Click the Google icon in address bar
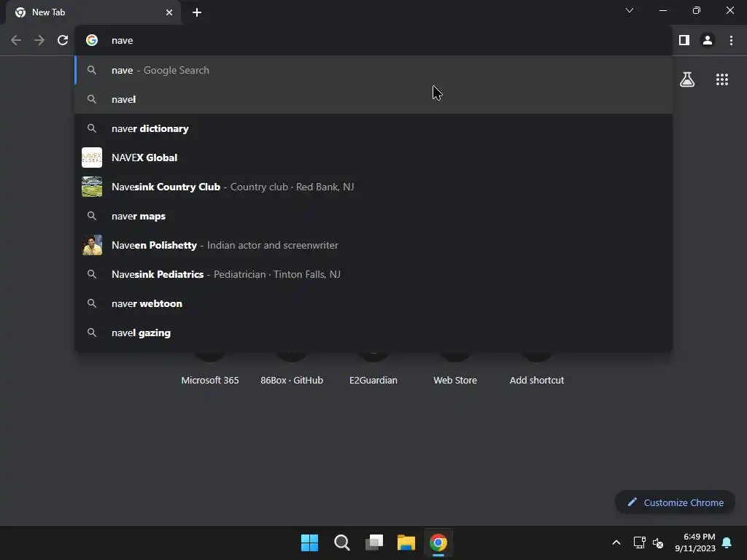747x560 pixels. point(92,41)
